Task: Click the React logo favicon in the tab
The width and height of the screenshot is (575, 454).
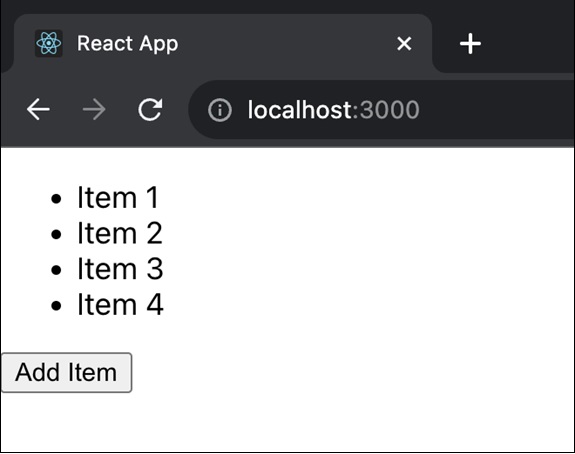Action: click(49, 44)
